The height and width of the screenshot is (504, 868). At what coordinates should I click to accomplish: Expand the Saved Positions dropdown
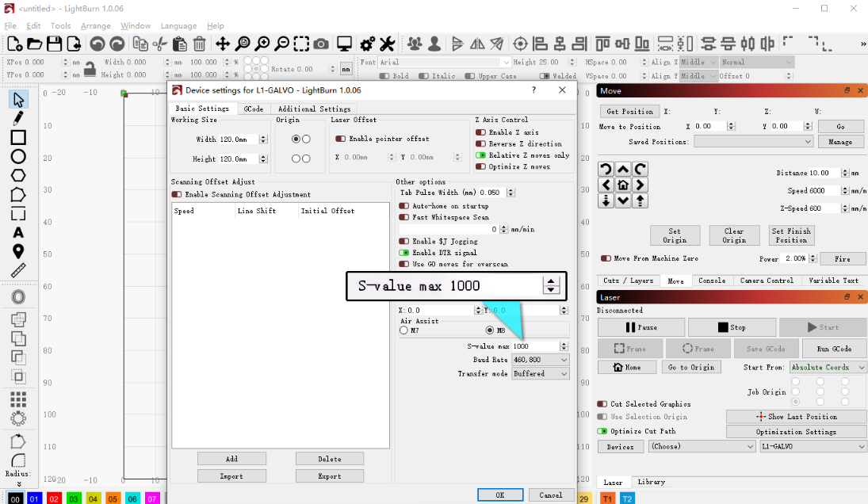[753, 142]
